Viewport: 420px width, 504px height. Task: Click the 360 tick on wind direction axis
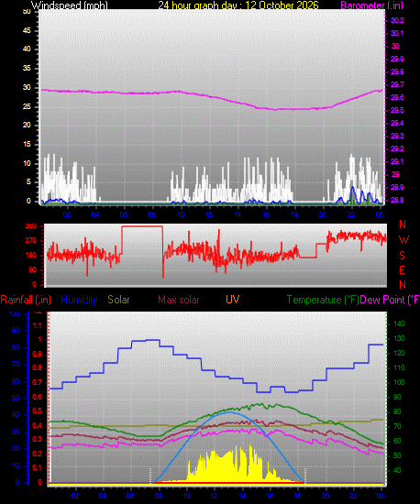tap(30, 226)
